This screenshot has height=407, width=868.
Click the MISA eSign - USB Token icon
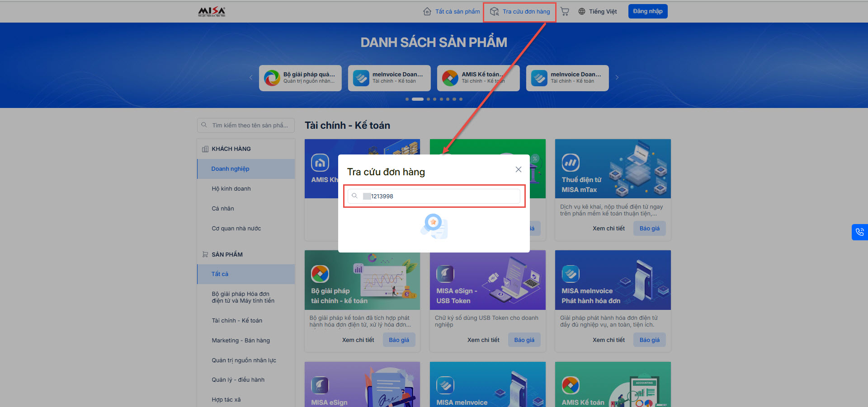coord(445,274)
